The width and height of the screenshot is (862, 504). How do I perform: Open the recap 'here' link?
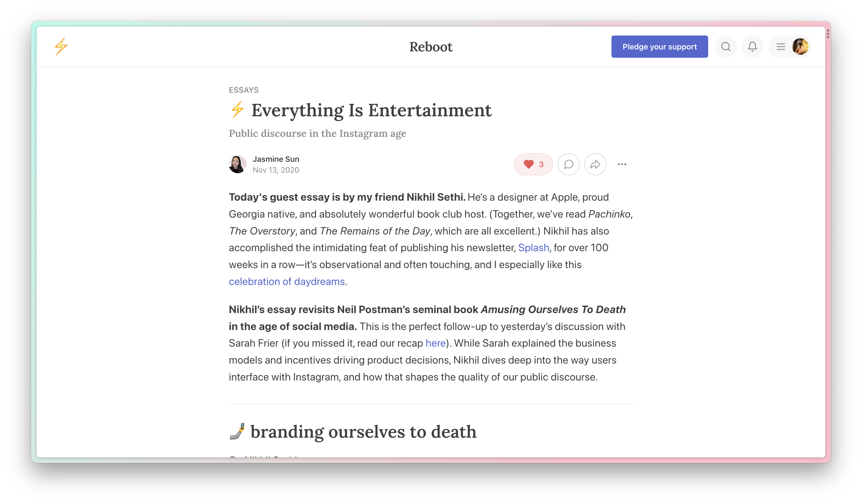tap(435, 343)
